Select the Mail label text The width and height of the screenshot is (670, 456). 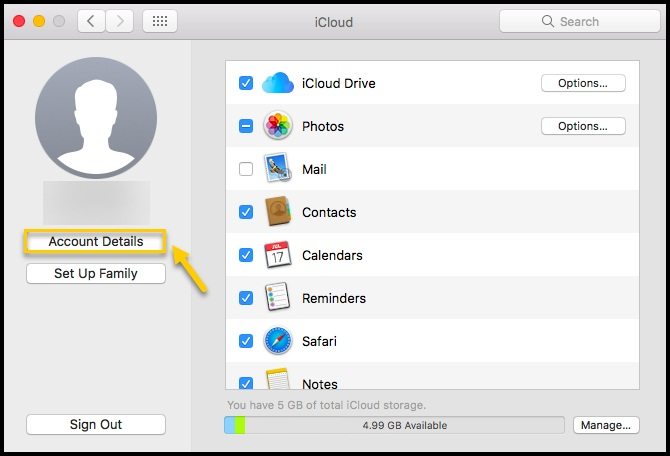click(314, 169)
